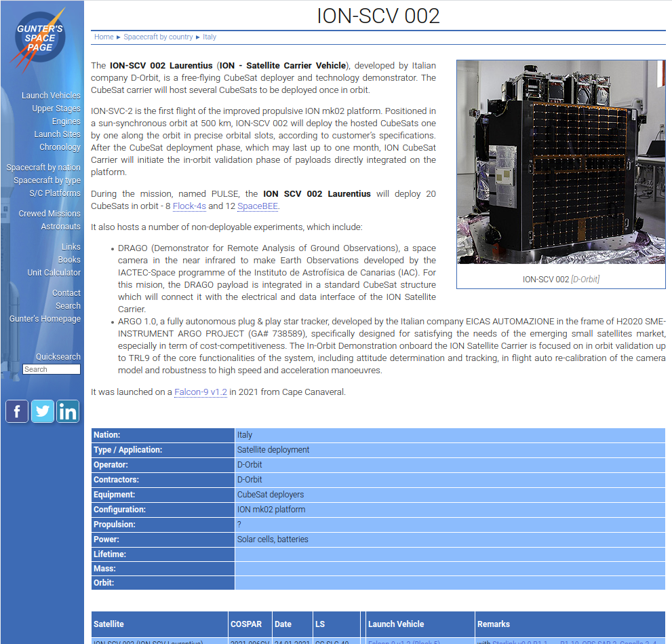
Task: Click the CubeSat deployers value
Action: coord(271,494)
